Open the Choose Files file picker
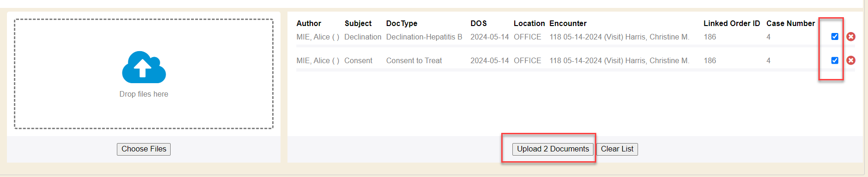Viewport: 868px width, 177px height. click(x=144, y=149)
